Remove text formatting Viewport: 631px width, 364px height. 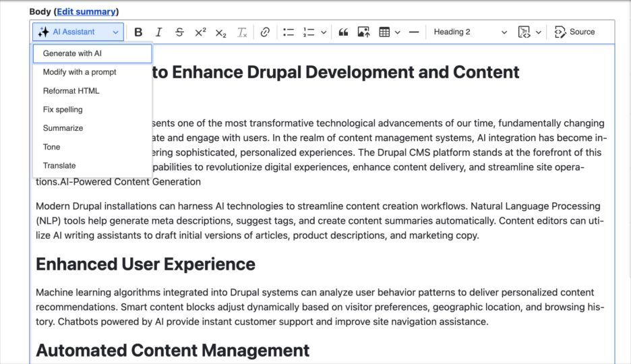point(242,32)
